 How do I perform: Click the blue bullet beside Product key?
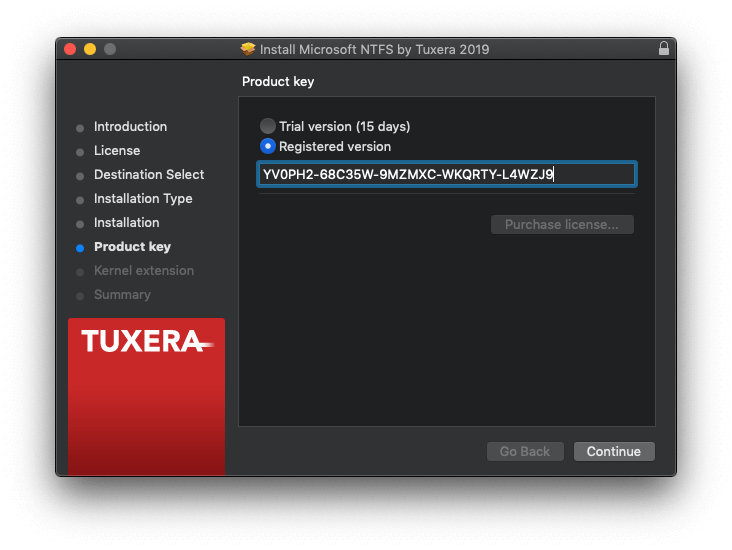[x=80, y=248]
